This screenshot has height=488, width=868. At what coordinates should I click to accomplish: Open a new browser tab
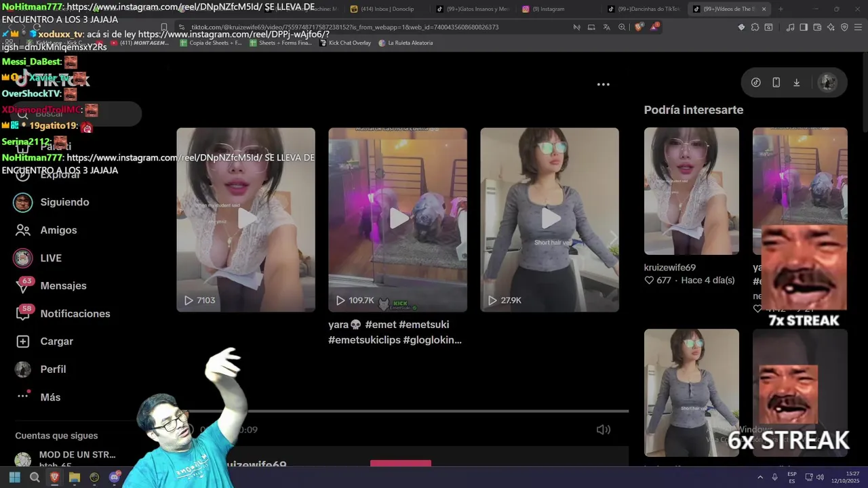781,9
